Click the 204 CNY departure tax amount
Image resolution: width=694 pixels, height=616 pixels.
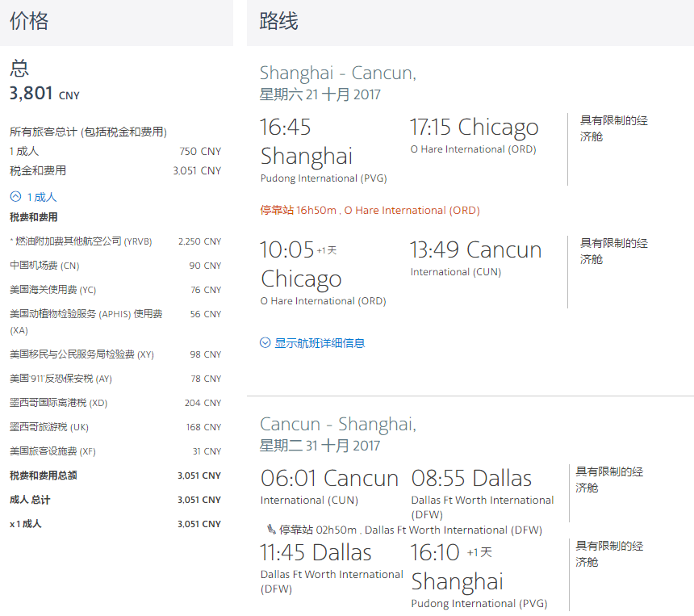pyautogui.click(x=203, y=403)
